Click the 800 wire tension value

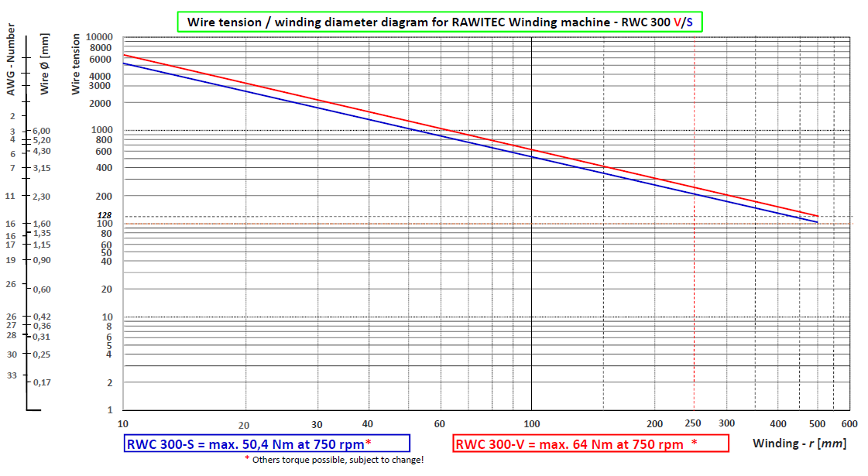(104, 140)
